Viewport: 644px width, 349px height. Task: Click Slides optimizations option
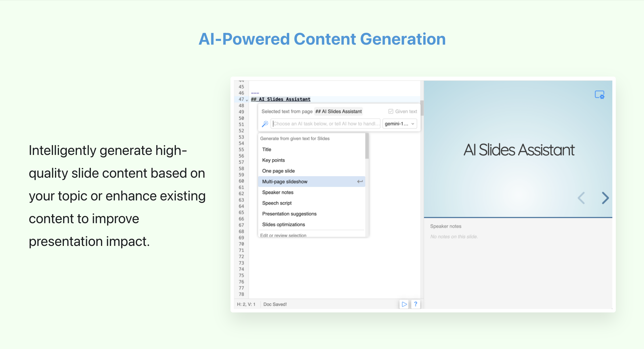pyautogui.click(x=283, y=224)
